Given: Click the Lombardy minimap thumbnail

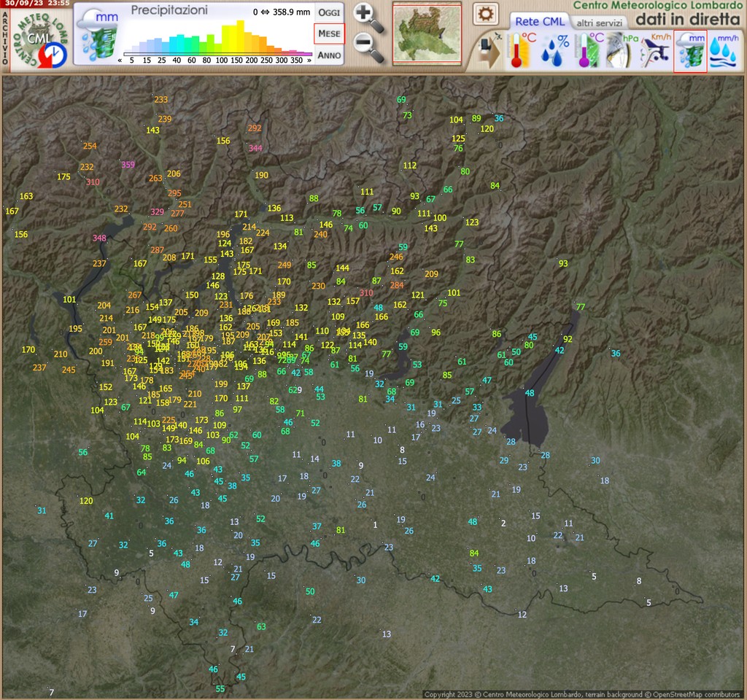Looking at the screenshot, I should [x=427, y=34].
